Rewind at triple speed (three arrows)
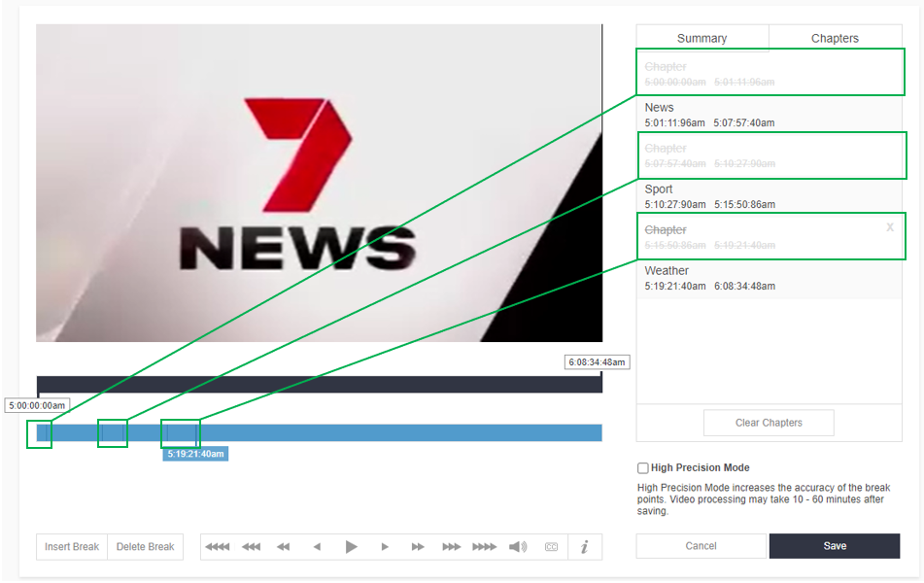 [251, 547]
